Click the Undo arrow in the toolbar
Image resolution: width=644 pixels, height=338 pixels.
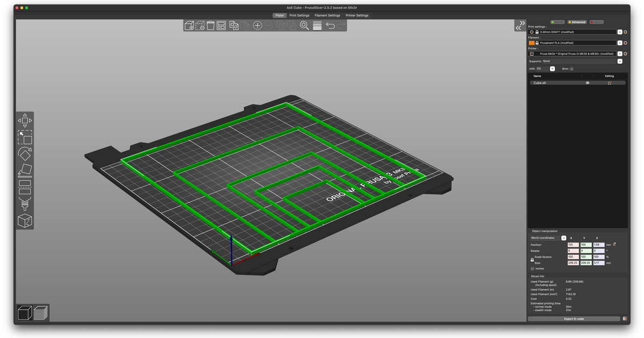click(331, 25)
